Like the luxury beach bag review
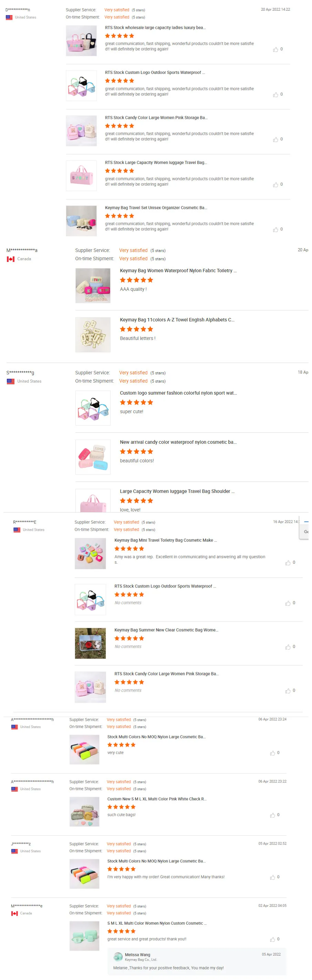312x980 pixels. 275,49
